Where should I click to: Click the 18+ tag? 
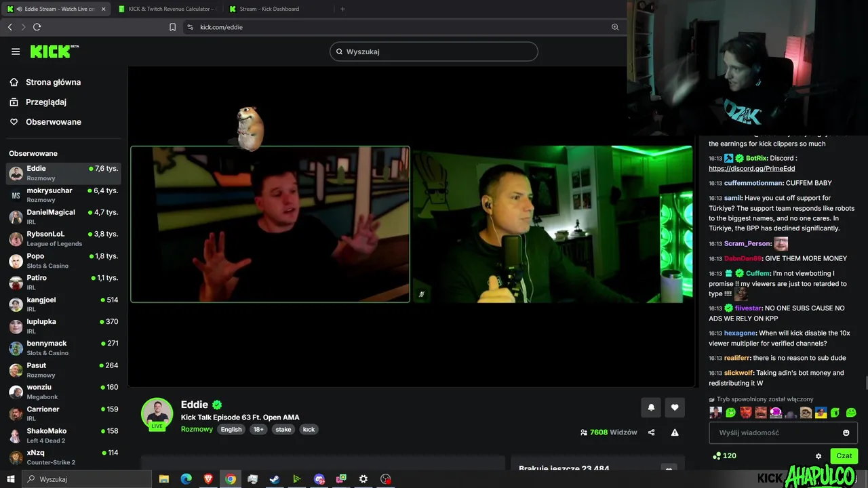258,429
